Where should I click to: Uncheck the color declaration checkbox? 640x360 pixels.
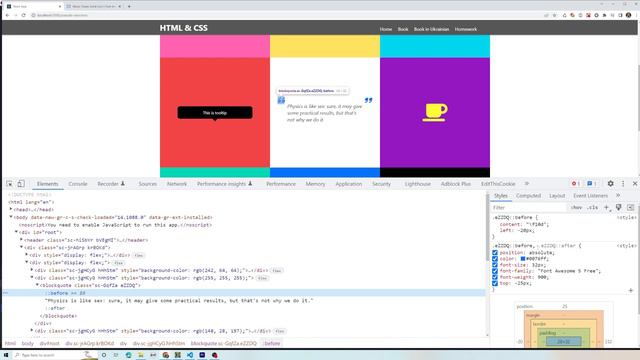coord(495,259)
